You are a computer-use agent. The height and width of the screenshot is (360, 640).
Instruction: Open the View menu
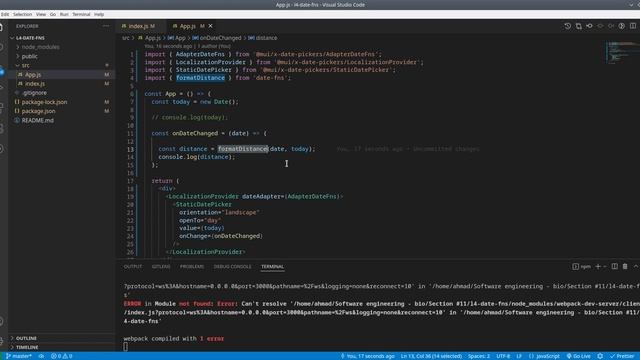[41, 14]
